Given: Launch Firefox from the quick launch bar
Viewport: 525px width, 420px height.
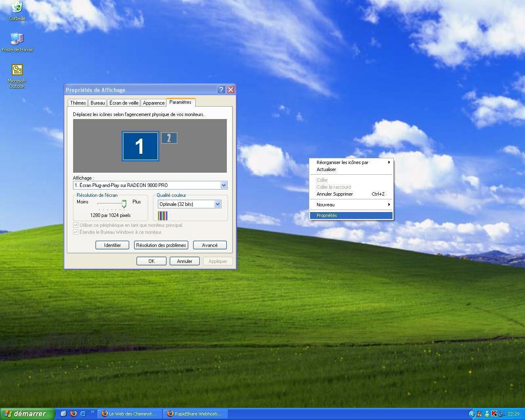Looking at the screenshot, I should [73, 414].
